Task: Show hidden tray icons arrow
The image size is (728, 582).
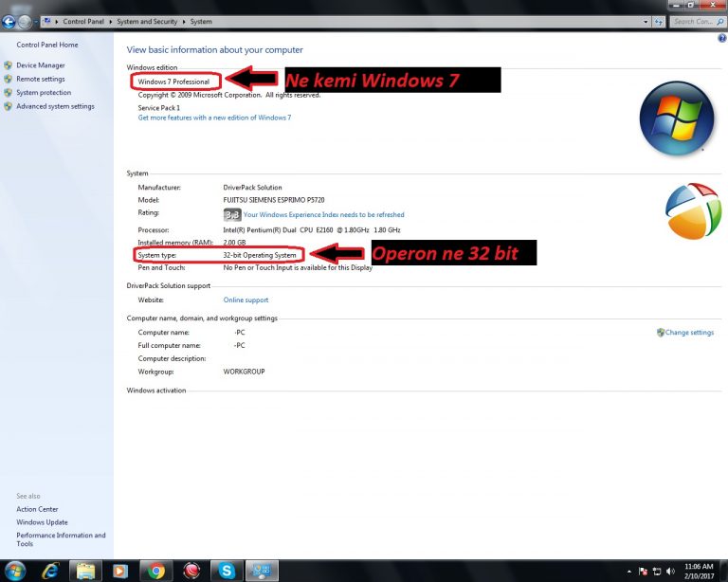Action: click(x=628, y=572)
